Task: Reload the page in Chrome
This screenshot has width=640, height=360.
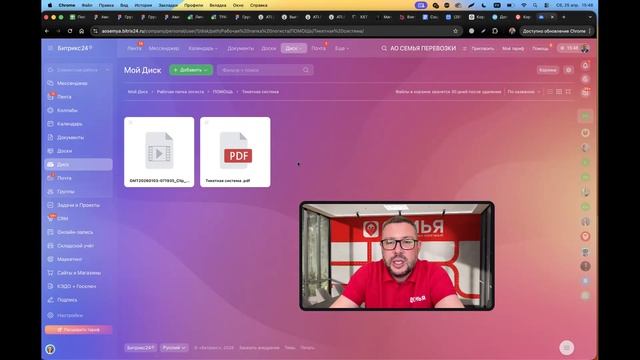Action: pos(70,31)
